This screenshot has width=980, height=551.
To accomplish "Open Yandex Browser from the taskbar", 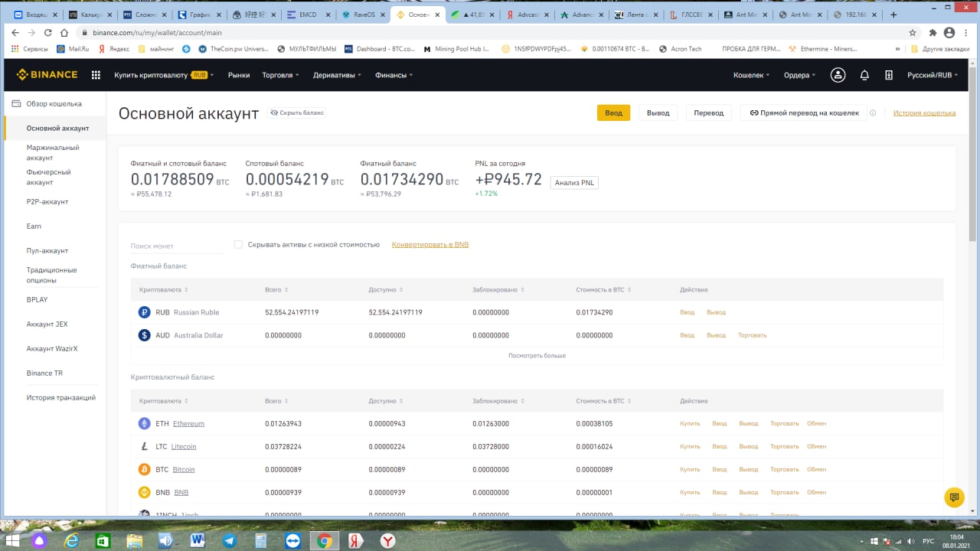I will pos(388,540).
